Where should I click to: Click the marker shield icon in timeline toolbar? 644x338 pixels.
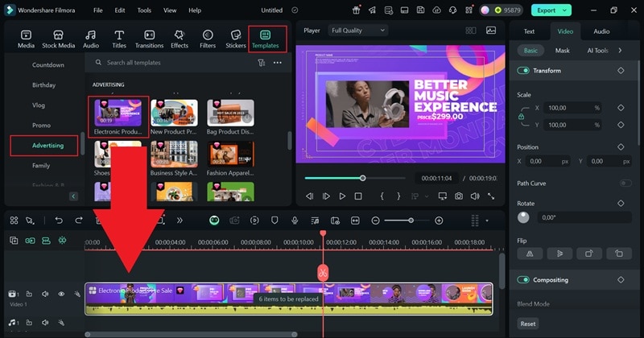(x=275, y=221)
